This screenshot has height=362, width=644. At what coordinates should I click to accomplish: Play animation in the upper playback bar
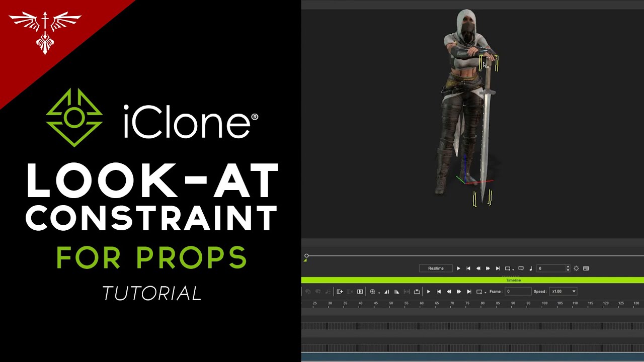458,268
